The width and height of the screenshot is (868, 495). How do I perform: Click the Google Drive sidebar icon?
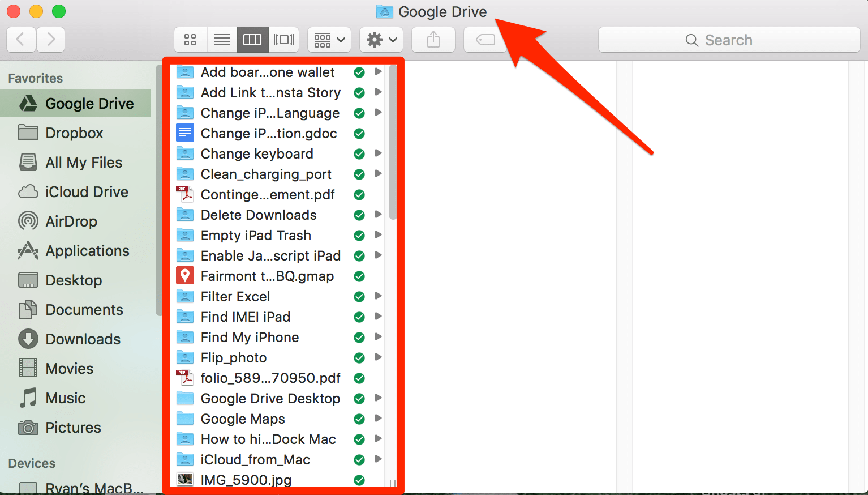click(x=28, y=103)
